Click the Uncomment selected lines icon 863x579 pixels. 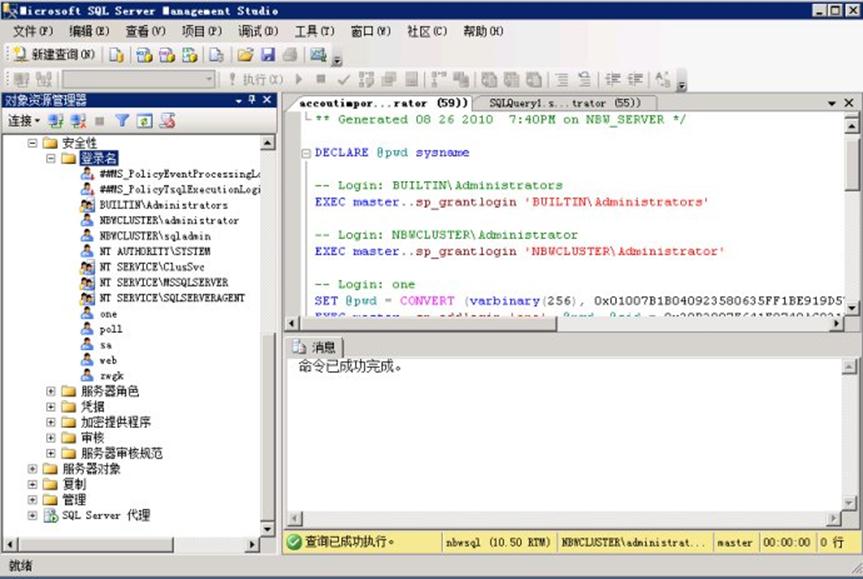point(585,80)
